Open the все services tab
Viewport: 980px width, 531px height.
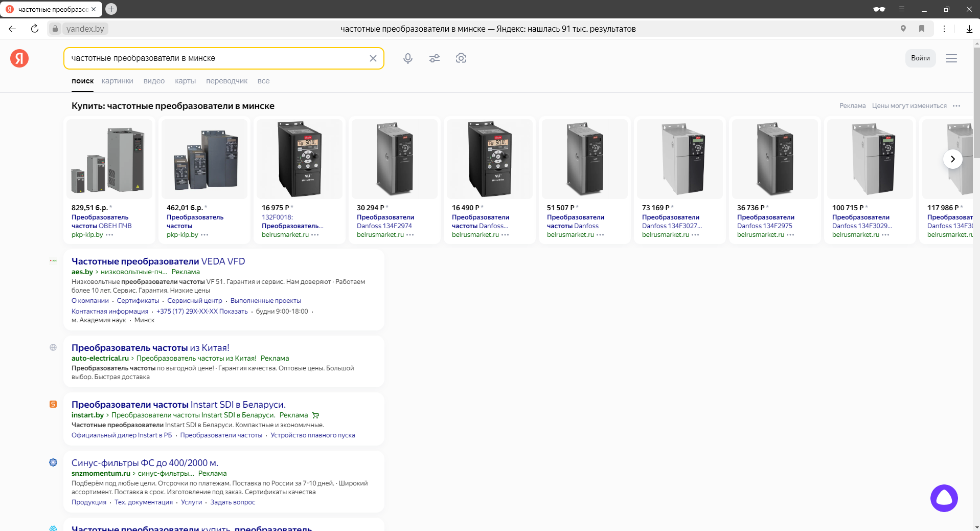pyautogui.click(x=263, y=81)
